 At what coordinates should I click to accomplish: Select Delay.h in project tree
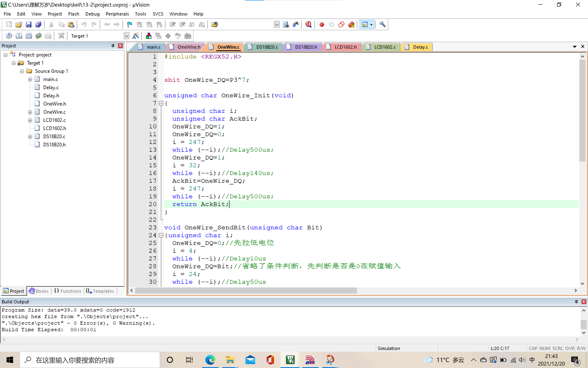[51, 96]
